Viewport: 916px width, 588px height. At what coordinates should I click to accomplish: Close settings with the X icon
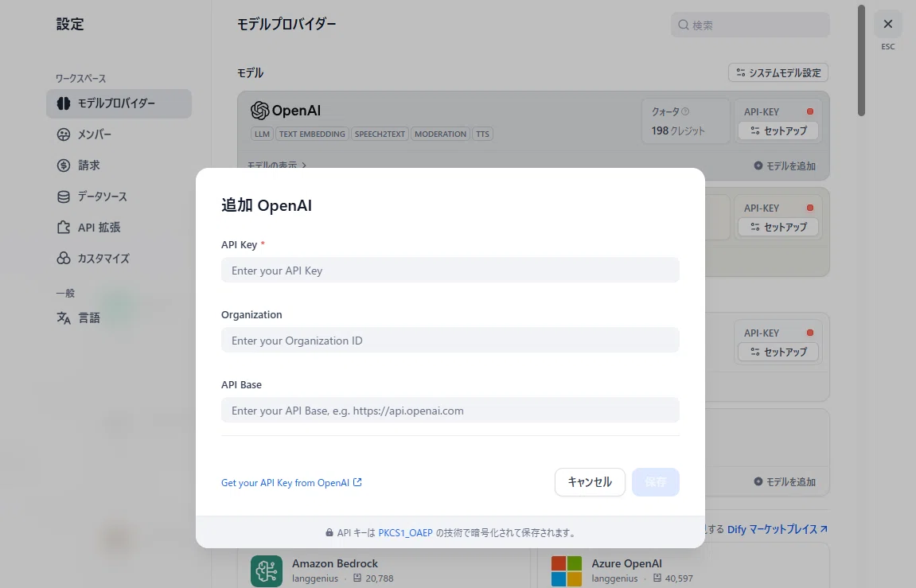pos(887,24)
